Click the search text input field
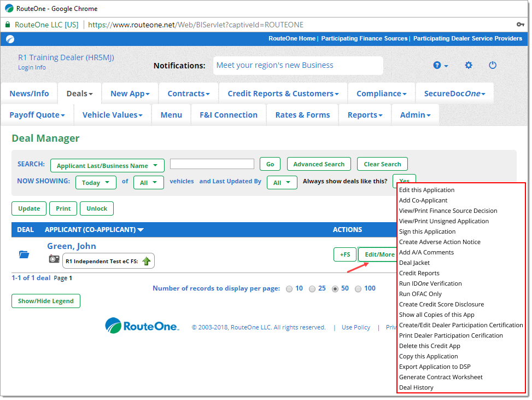The height and width of the screenshot is (400, 532). click(x=212, y=164)
